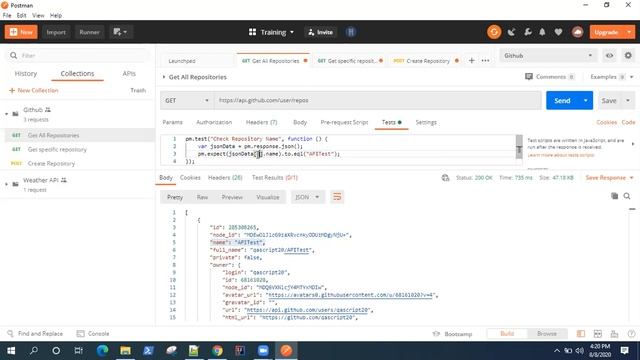This screenshot has height=360, width=640.
Task: Open the user avatar menu
Action: (577, 32)
